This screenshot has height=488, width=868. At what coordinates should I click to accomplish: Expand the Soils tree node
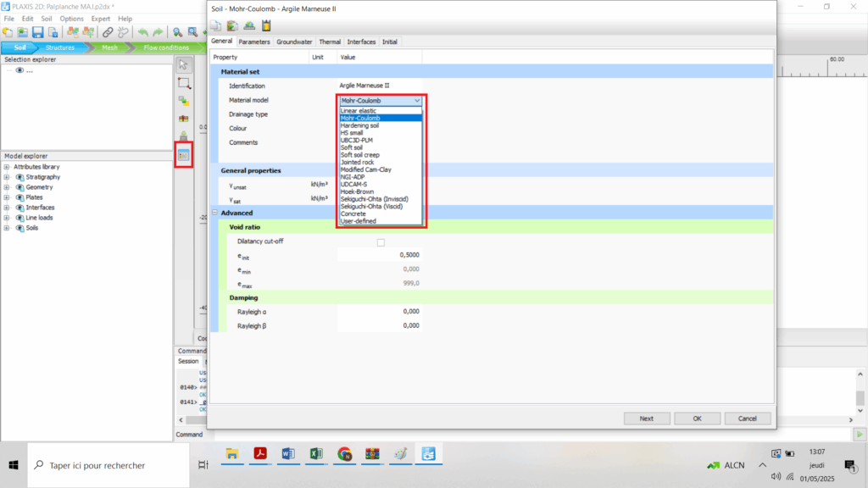pos(7,228)
